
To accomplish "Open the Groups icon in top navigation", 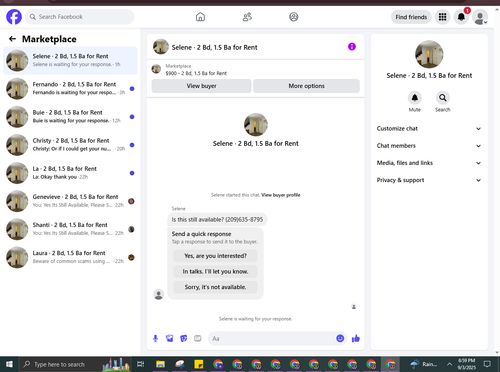I will coord(294,17).
